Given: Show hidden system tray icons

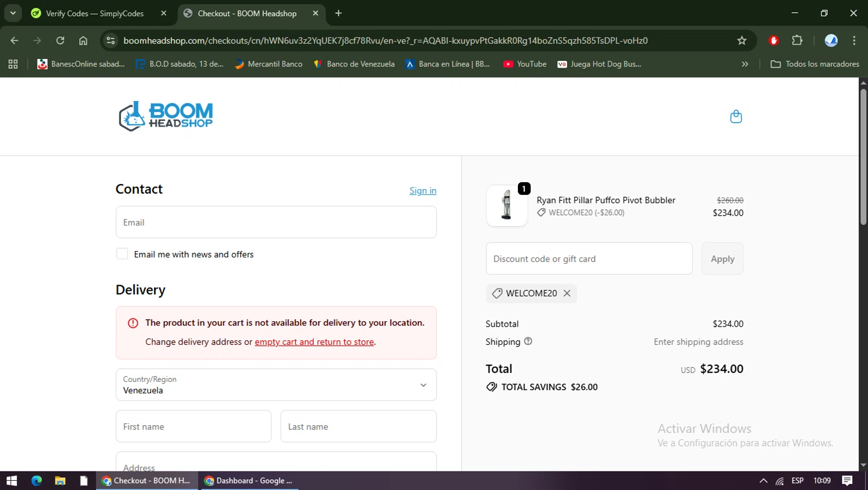Looking at the screenshot, I should click(763, 481).
